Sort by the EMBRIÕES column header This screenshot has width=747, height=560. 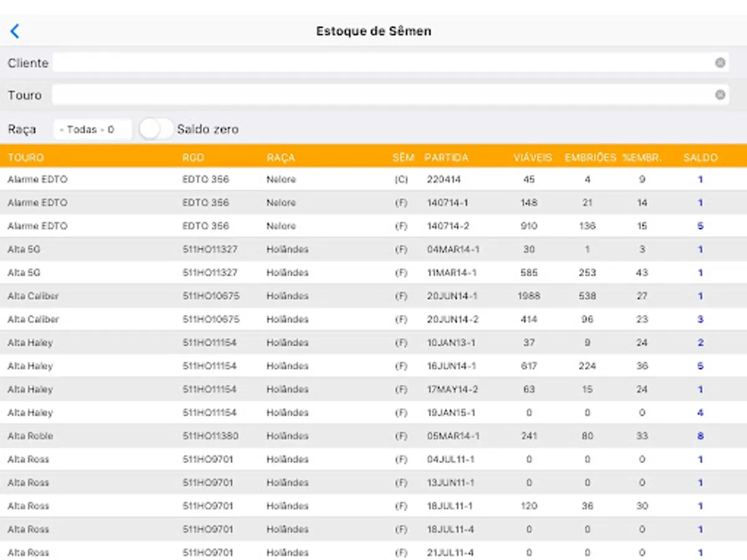[x=590, y=157]
